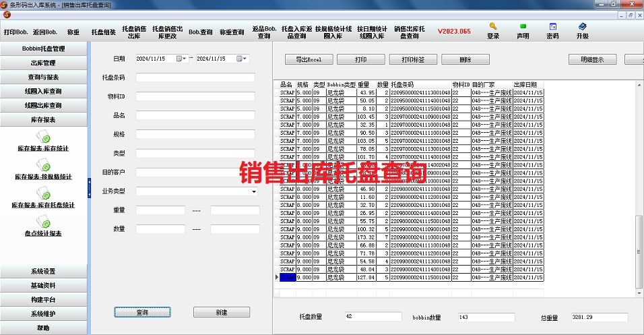Open the end date calendar dropdown
Screen dimensions: 644x335
click(x=240, y=59)
